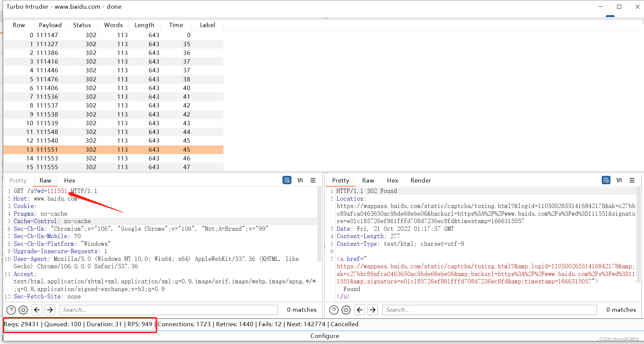The height and width of the screenshot is (344, 644).
Task: Click the 'Retries: 1440' status bar entry
Action: (234, 324)
